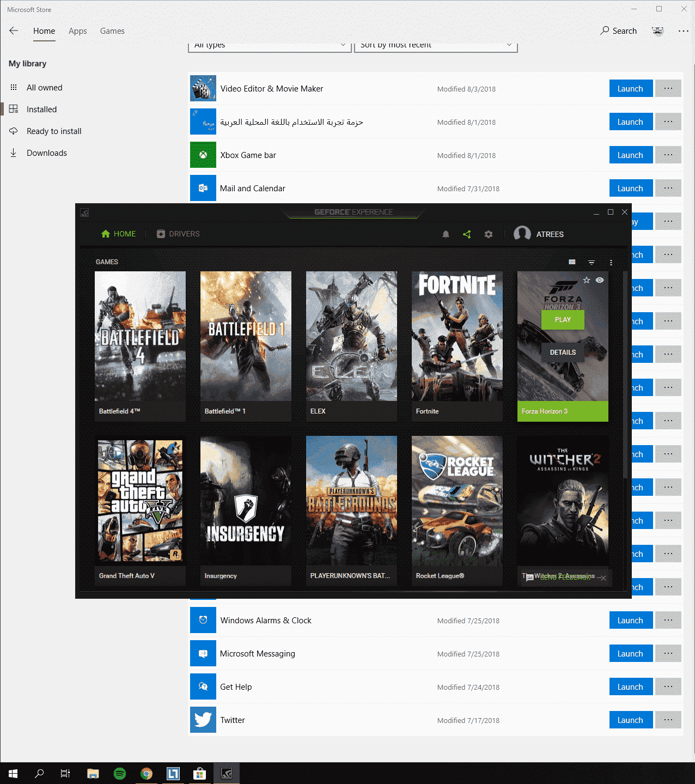
Task: Click Search in Microsoft Store
Action: [618, 31]
